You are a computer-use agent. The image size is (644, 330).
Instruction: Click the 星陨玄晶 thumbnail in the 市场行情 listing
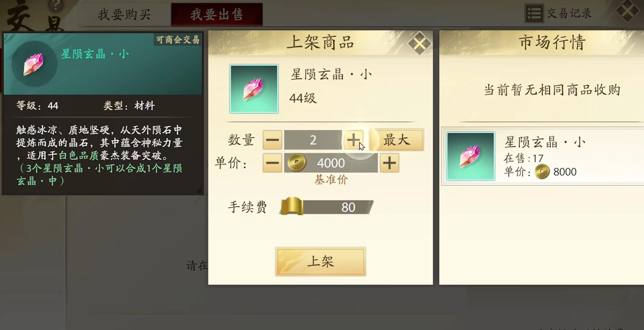(471, 156)
